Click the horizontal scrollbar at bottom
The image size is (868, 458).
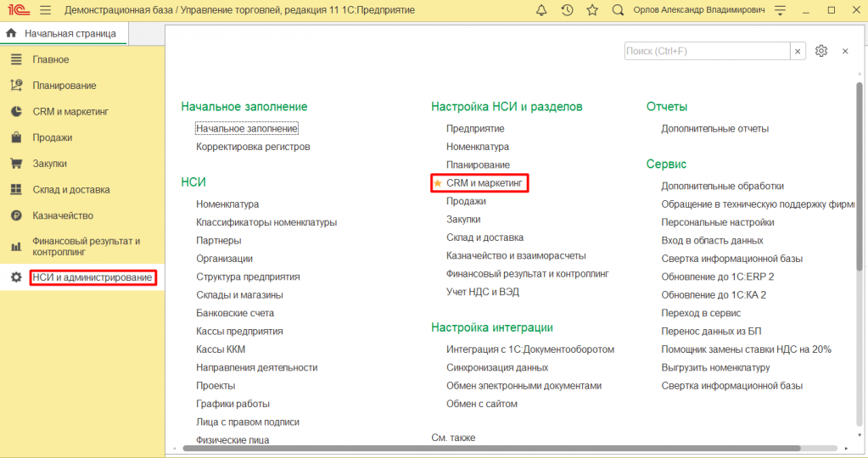click(509, 447)
